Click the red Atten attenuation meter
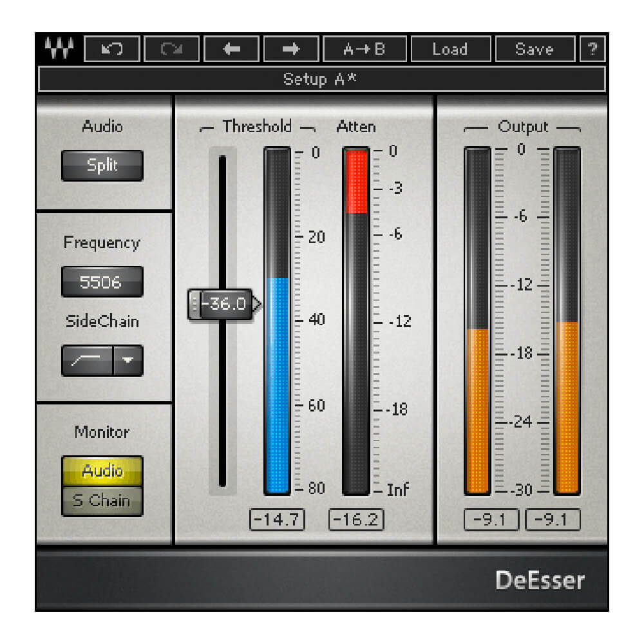Screen dimensions: 644x644 pos(356,321)
